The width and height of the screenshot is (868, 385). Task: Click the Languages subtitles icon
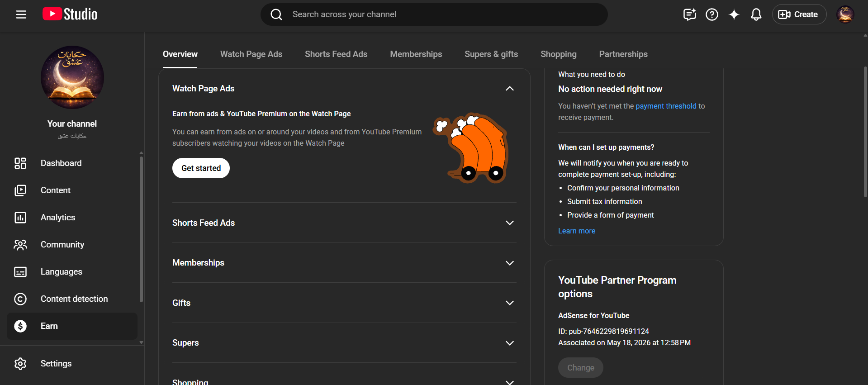(x=20, y=272)
